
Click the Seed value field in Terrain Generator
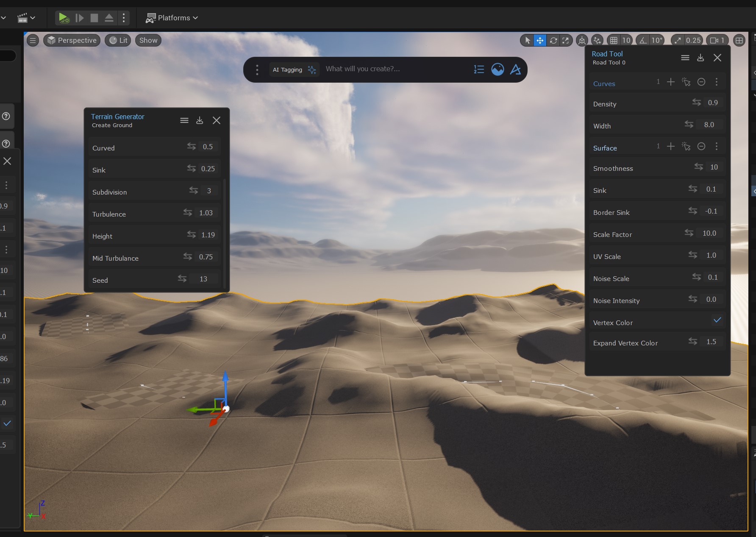(203, 279)
